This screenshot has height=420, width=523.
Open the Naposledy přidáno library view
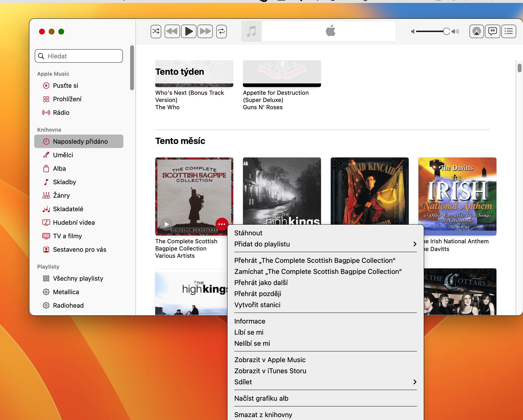(80, 141)
